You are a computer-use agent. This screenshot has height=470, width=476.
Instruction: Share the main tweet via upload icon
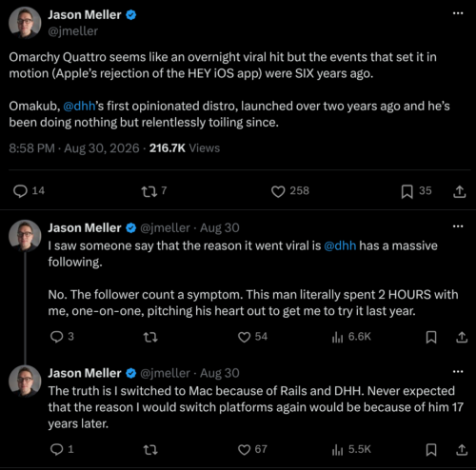pyautogui.click(x=459, y=191)
